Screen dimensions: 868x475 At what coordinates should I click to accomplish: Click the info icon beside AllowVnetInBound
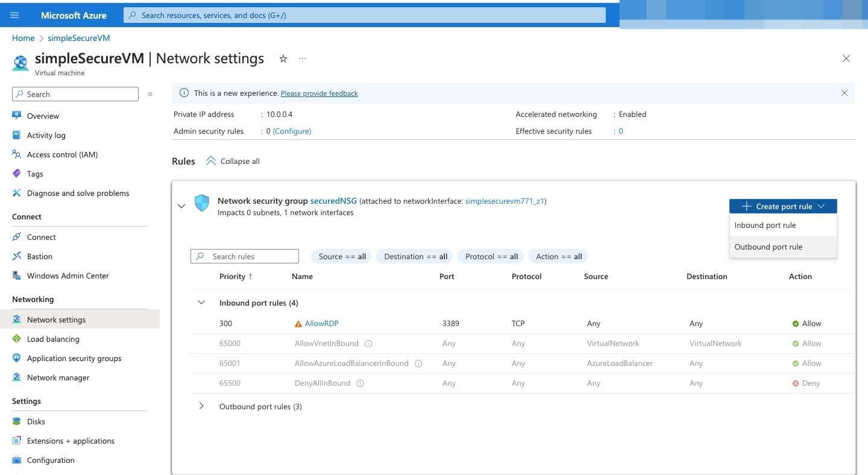[368, 344]
